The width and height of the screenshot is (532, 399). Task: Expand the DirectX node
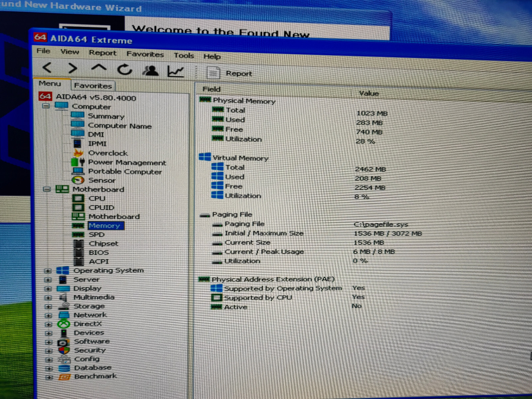pyautogui.click(x=49, y=325)
